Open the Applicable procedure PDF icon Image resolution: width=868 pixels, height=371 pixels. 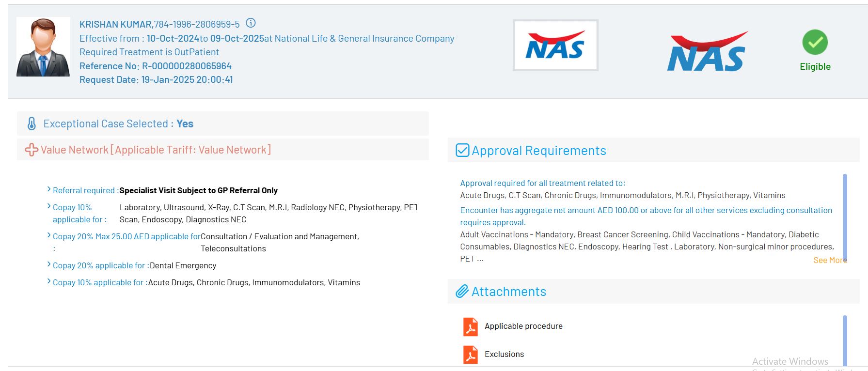[470, 326]
